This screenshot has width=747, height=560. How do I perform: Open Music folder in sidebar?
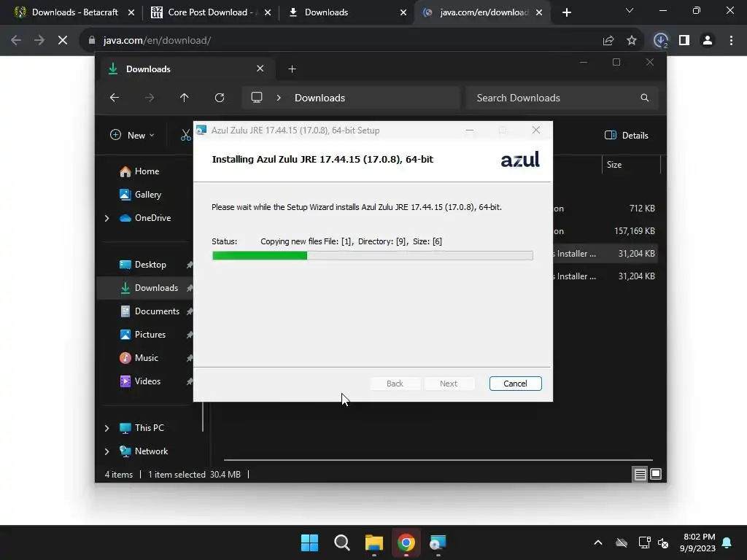tap(139, 357)
